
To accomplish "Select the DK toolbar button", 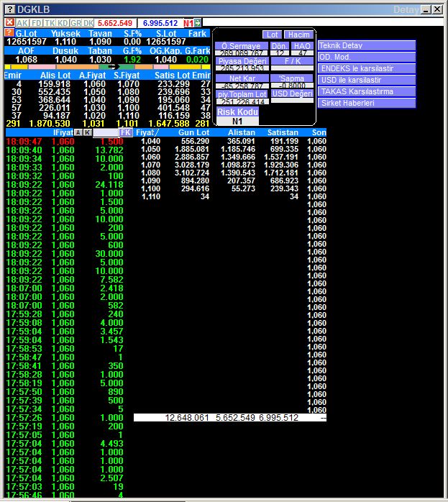I will pyautogui.click(x=88, y=23).
